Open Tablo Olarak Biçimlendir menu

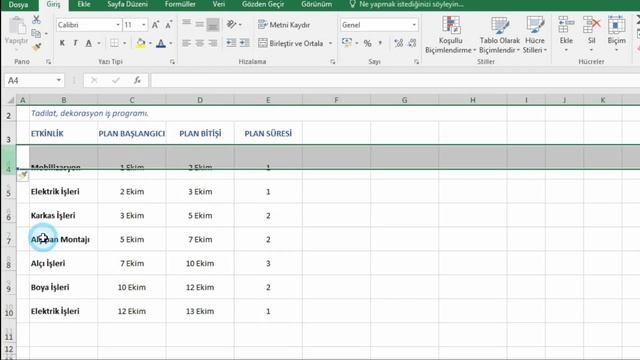click(500, 35)
